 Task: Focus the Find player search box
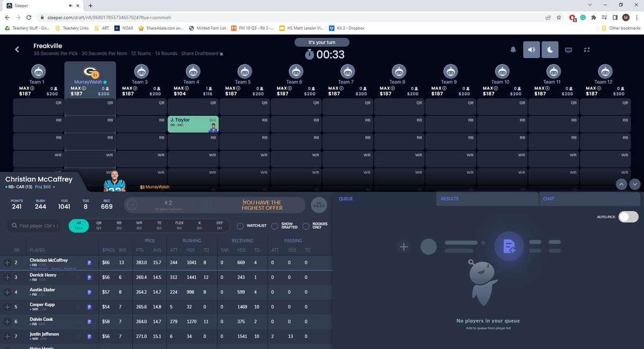click(33, 226)
